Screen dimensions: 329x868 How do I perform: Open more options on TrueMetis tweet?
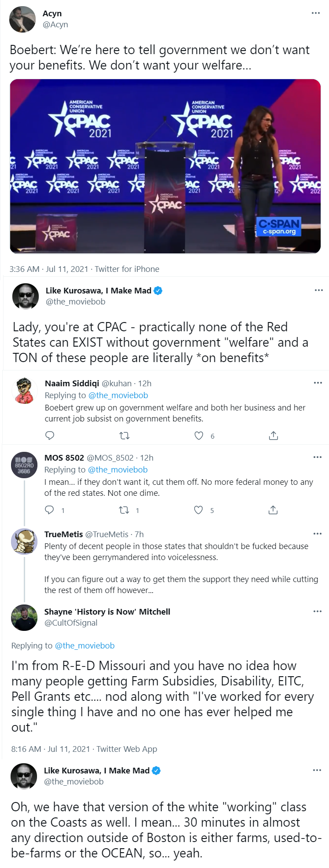(318, 534)
